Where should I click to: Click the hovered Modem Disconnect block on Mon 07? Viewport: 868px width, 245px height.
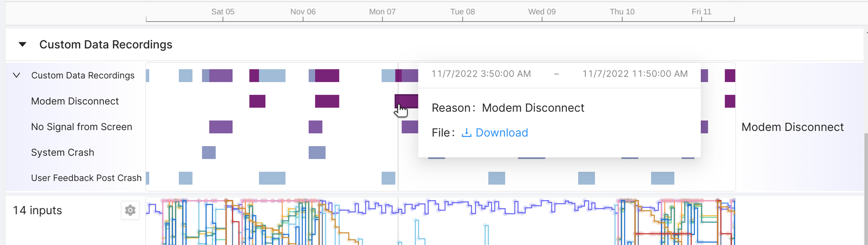tap(406, 101)
